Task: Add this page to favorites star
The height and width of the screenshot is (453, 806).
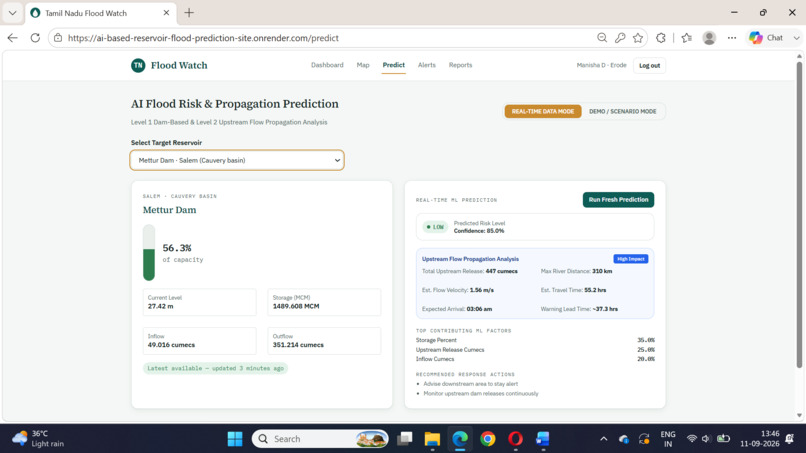Action: click(638, 38)
